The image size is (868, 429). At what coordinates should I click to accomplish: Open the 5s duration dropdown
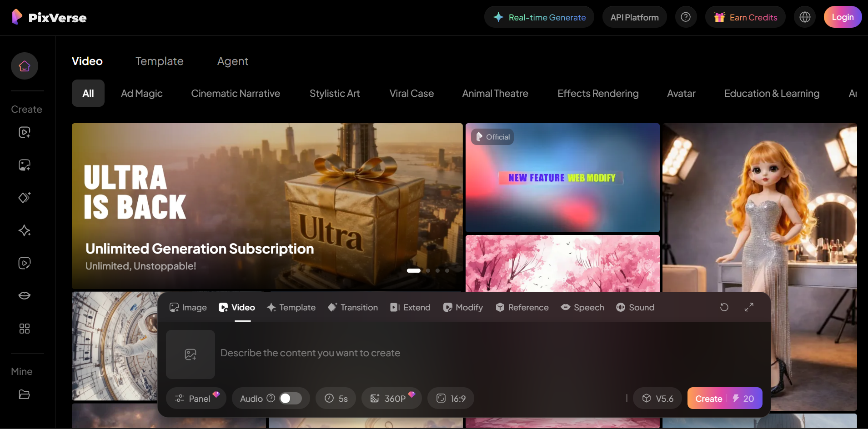336,399
